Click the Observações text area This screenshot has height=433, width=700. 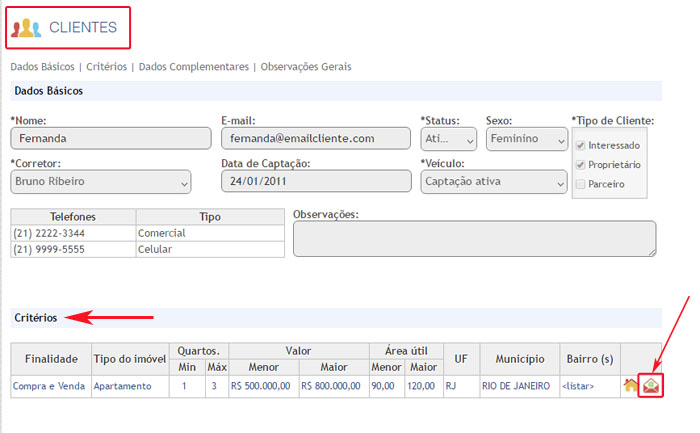pos(474,239)
